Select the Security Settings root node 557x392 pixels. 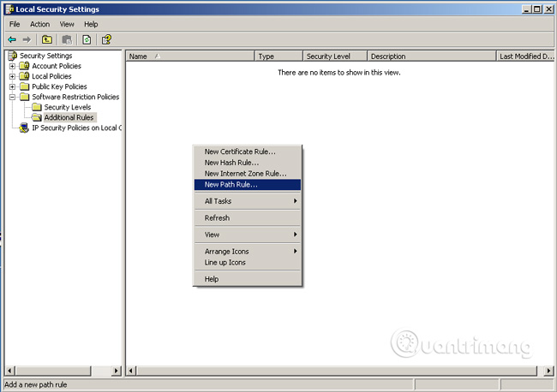click(x=45, y=56)
